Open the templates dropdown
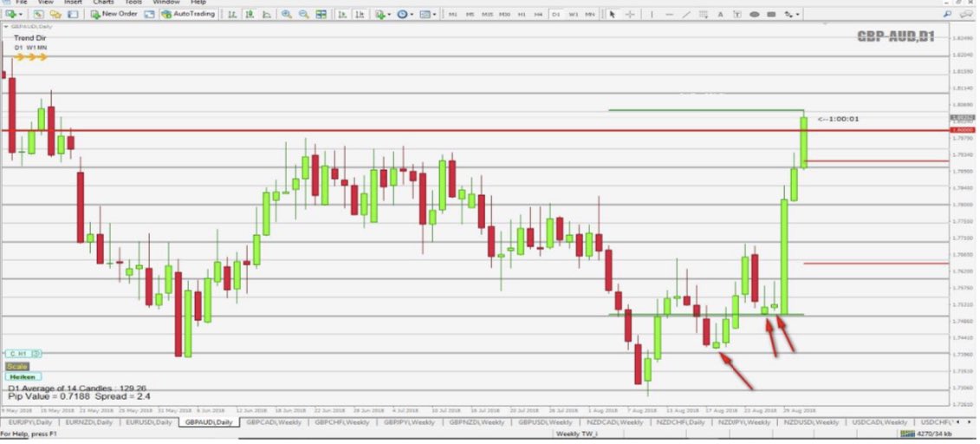This screenshot has height=444, width=980. pyautogui.click(x=427, y=14)
